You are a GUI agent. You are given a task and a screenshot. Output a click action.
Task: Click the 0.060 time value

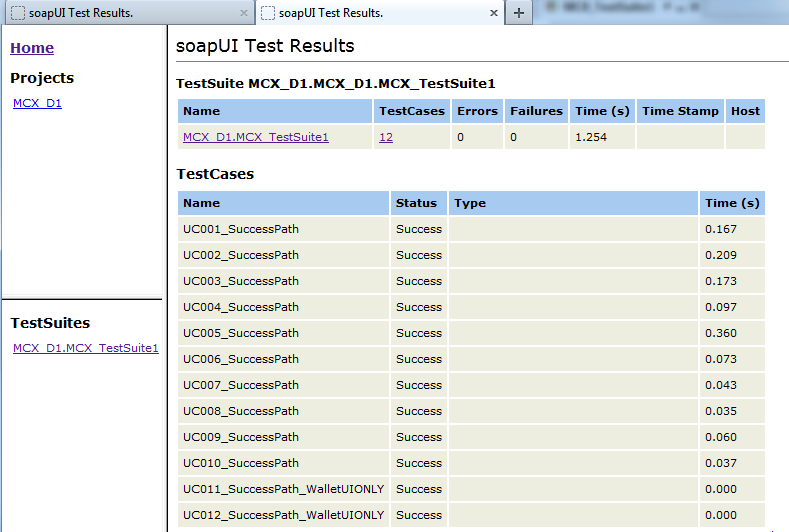tap(721, 437)
